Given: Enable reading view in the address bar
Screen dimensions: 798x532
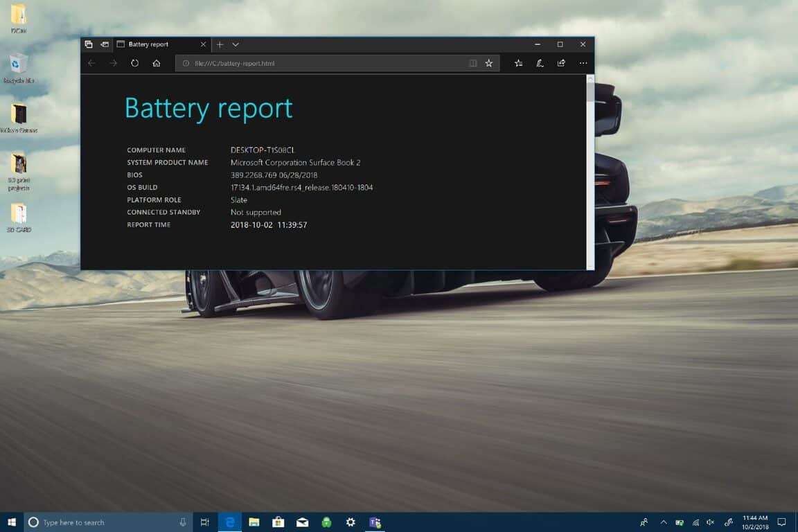Looking at the screenshot, I should 473,63.
